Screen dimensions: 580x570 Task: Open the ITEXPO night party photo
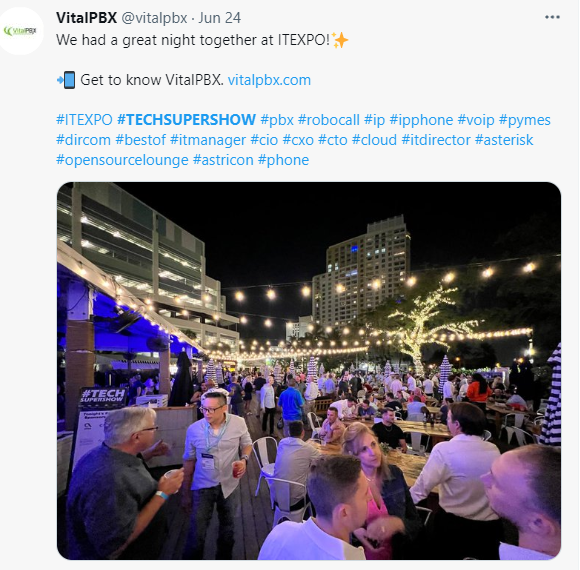tap(309, 371)
